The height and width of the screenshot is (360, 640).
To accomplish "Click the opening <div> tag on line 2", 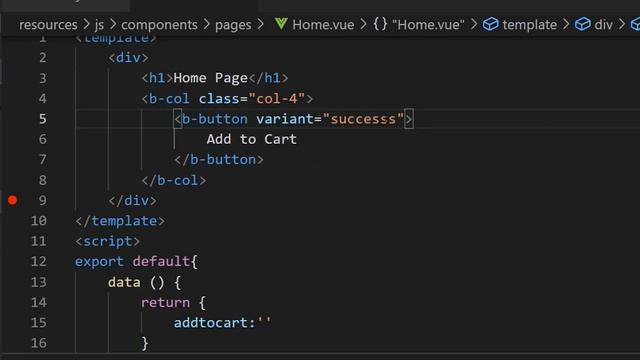I will coord(128,58).
